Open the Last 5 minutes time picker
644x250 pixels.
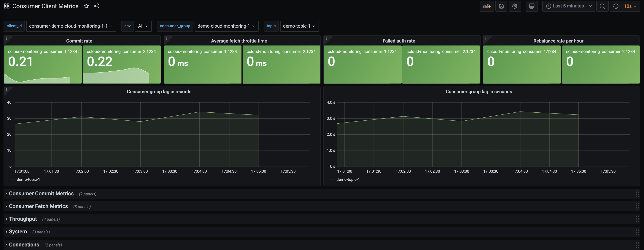click(568, 6)
